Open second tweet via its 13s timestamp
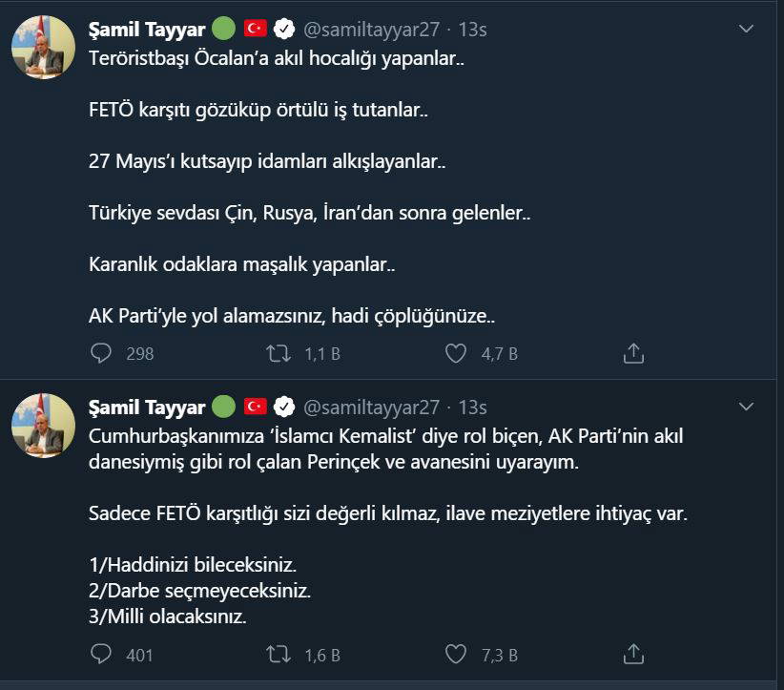 click(472, 408)
